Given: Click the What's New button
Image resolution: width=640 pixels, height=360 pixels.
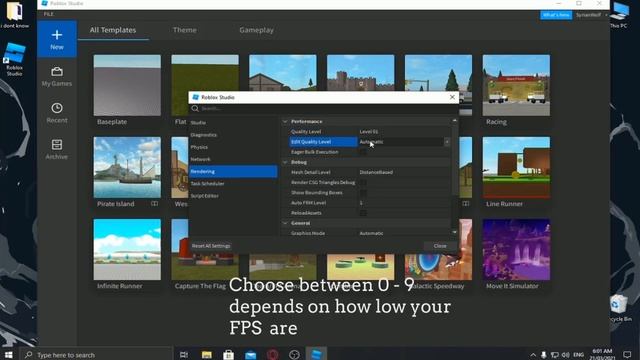Looking at the screenshot, I should click(556, 15).
